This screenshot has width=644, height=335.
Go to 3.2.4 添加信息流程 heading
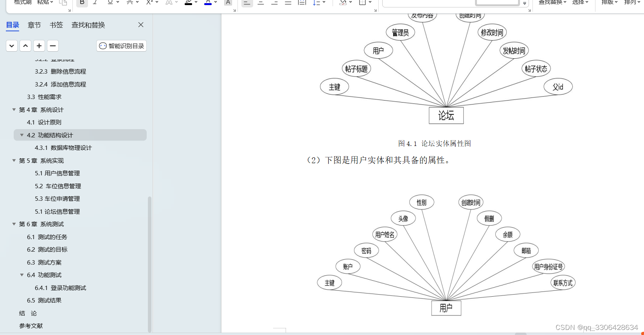coord(60,84)
